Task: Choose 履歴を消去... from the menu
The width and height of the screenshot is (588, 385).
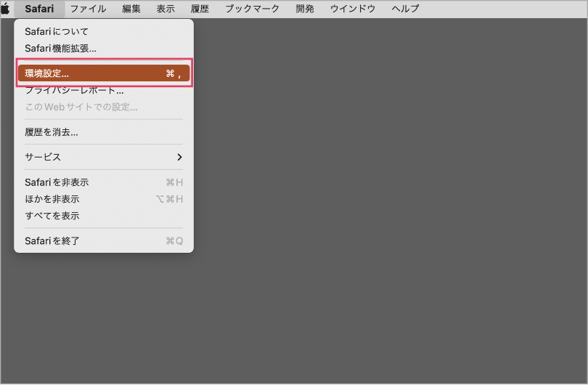Action: point(104,132)
